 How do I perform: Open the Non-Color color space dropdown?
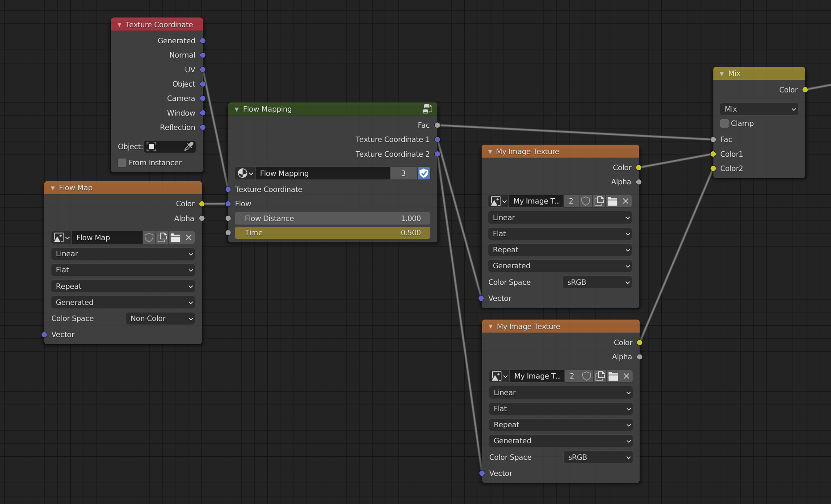pos(159,318)
